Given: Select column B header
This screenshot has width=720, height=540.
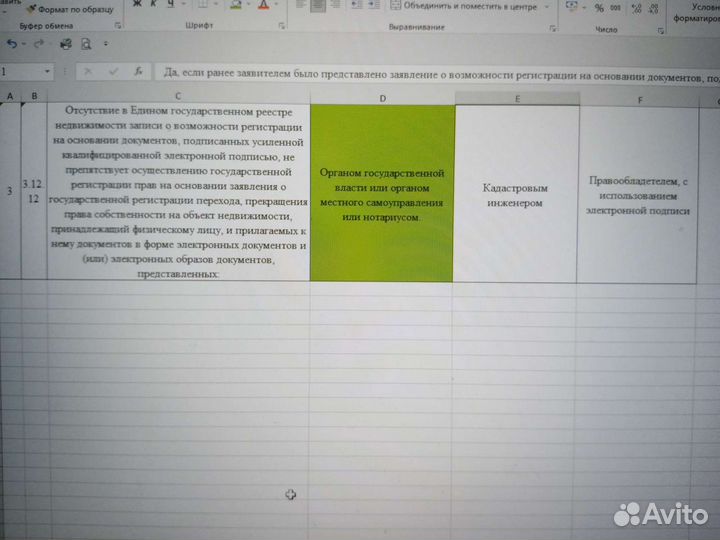Looking at the screenshot, I should tap(34, 96).
